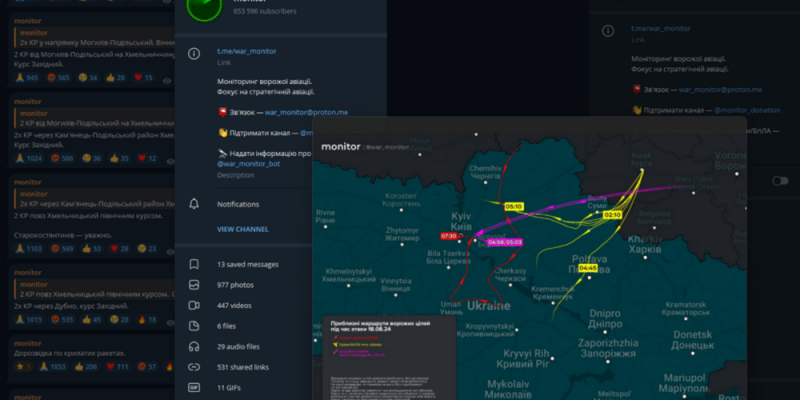Screen dimensions: 800x400
Task: Click the 'Дорозвідка по крилатих ракетах.' message
Action: tap(69, 353)
